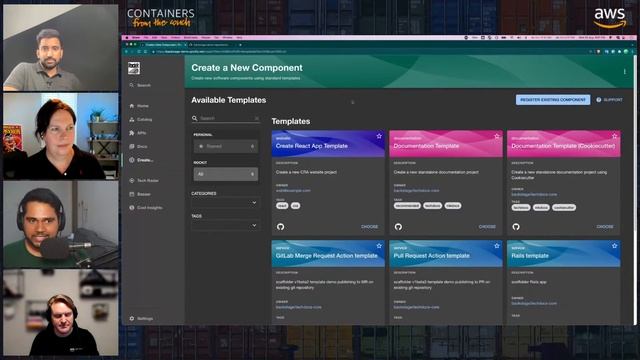
Task: Star the Documentation Template card
Action: click(497, 136)
